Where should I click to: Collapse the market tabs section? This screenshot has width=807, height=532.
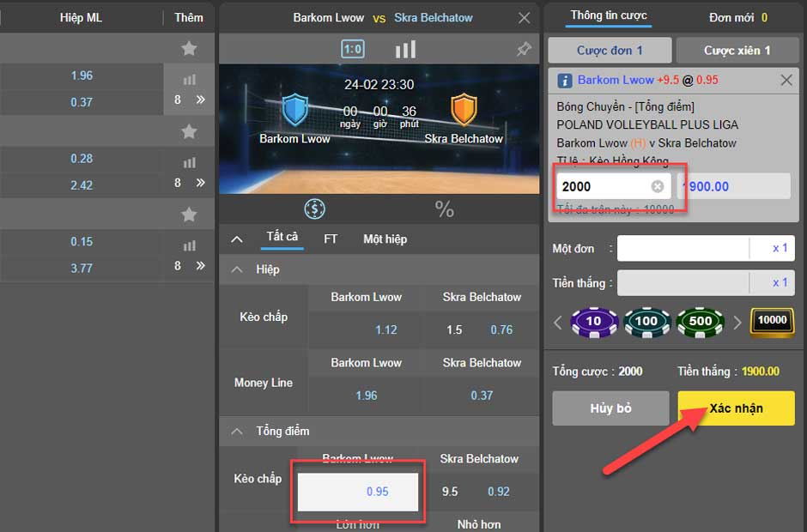click(237, 239)
